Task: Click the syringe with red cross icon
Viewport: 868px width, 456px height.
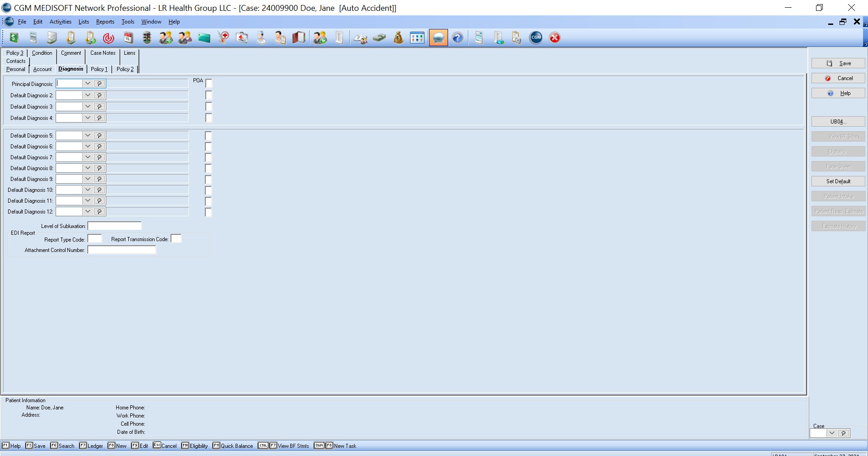Action: tap(223, 38)
